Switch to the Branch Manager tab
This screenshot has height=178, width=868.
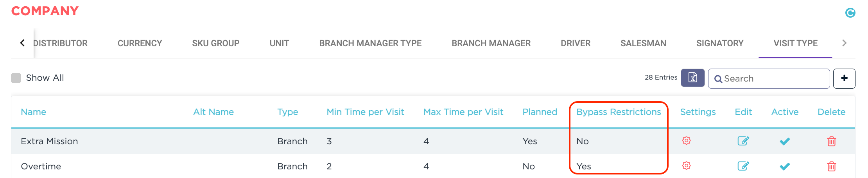(491, 43)
